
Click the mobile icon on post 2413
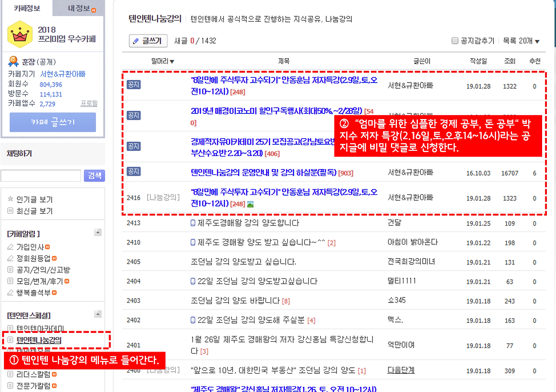point(193,223)
